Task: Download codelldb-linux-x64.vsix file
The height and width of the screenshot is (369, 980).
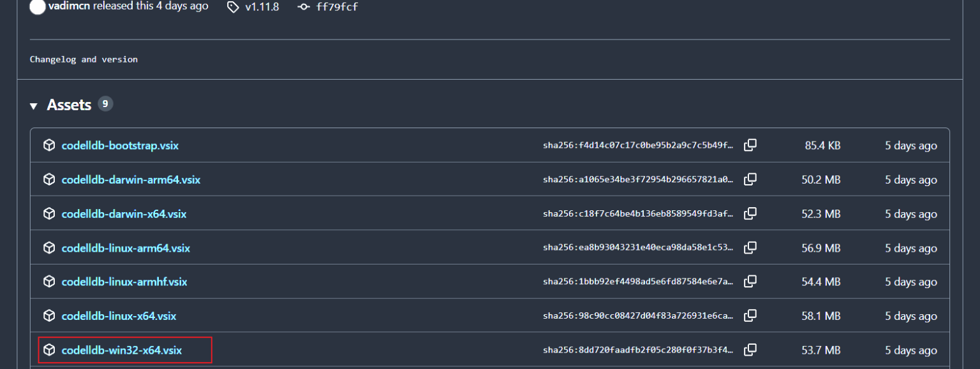Action: pos(119,316)
